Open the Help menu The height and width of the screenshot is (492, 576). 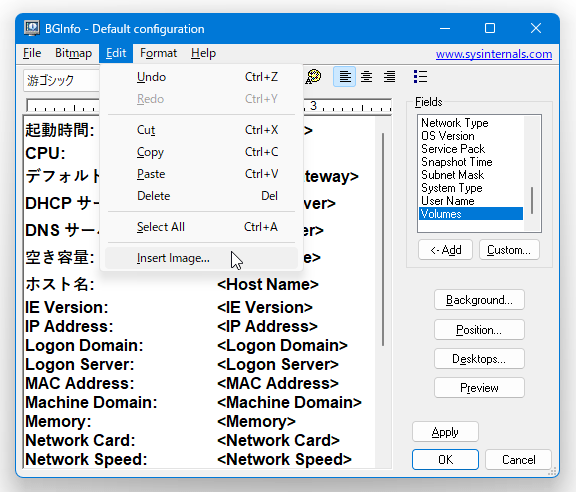tap(203, 53)
